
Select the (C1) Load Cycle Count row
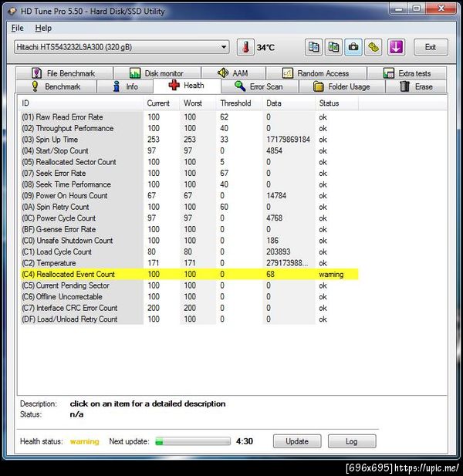point(190,252)
